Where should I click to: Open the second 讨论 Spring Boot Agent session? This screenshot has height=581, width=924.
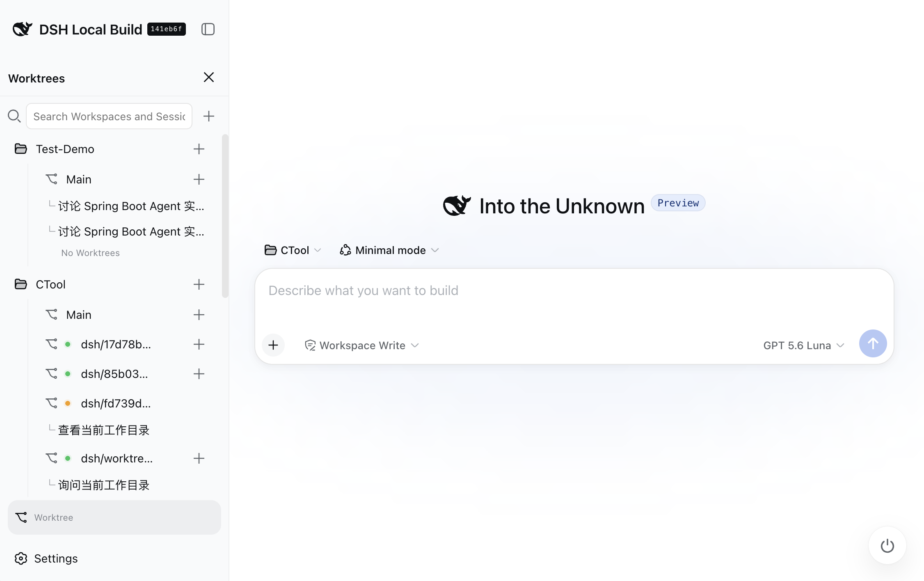point(131,231)
